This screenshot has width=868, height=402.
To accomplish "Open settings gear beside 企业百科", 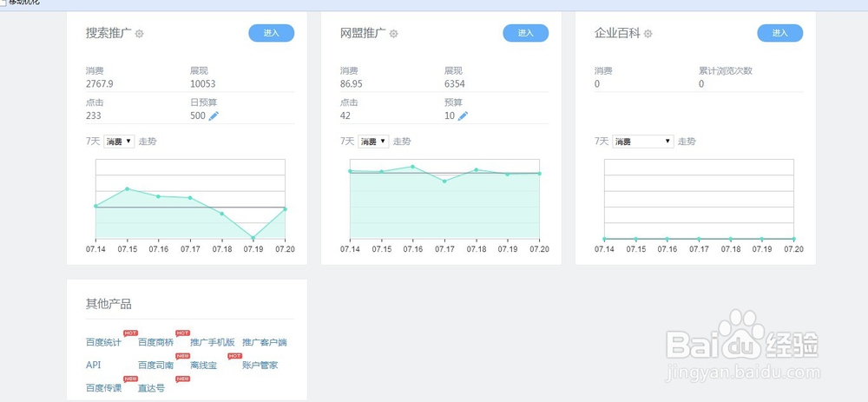I will click(x=648, y=34).
